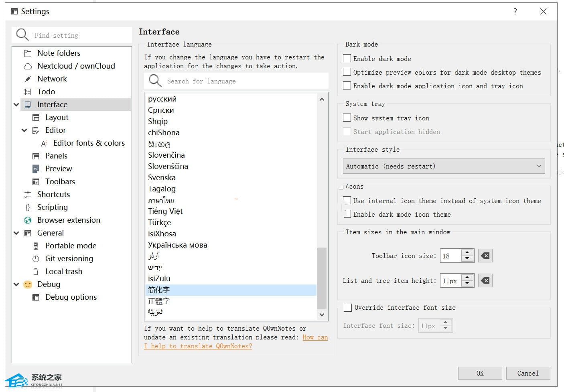Click the OK button
Image resolution: width=564 pixels, height=392 pixels.
[480, 373]
